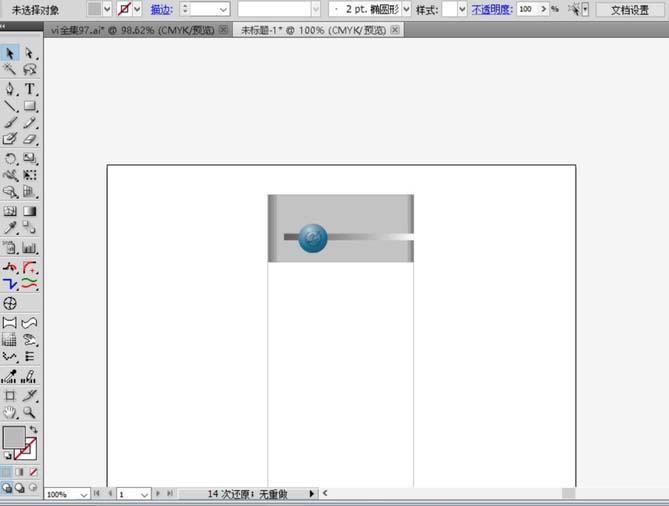Image resolution: width=669 pixels, height=506 pixels.
Task: Set paint mode to Gradient
Action: [20, 472]
